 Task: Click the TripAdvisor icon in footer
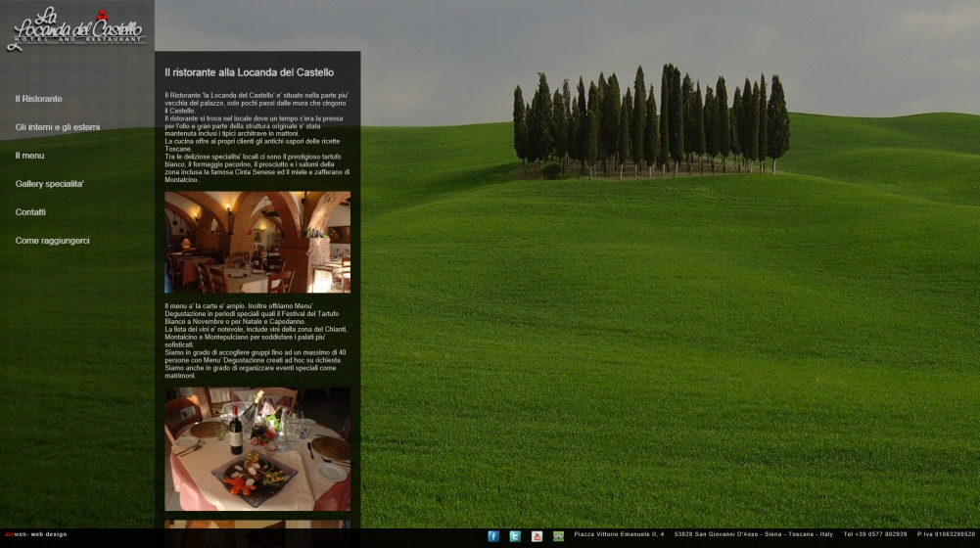coord(559,536)
